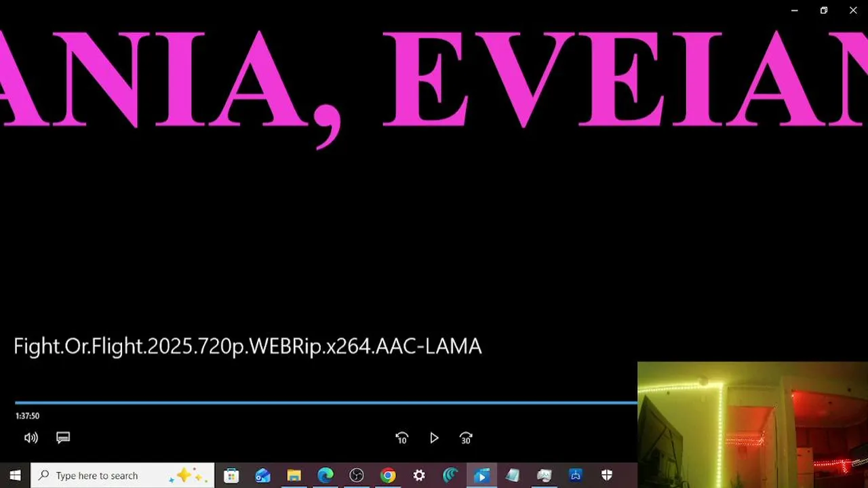868x488 pixels.
Task: Restore down the video player window
Action: pyautogui.click(x=824, y=10)
